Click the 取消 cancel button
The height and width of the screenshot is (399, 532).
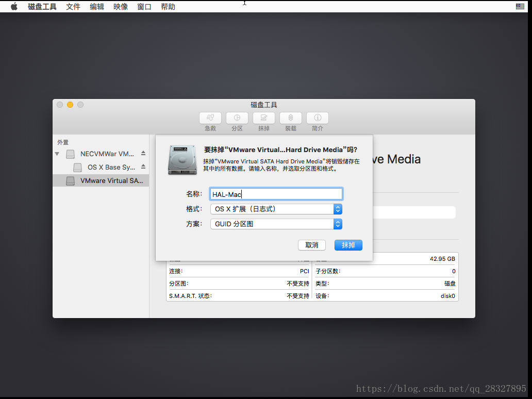coord(312,245)
